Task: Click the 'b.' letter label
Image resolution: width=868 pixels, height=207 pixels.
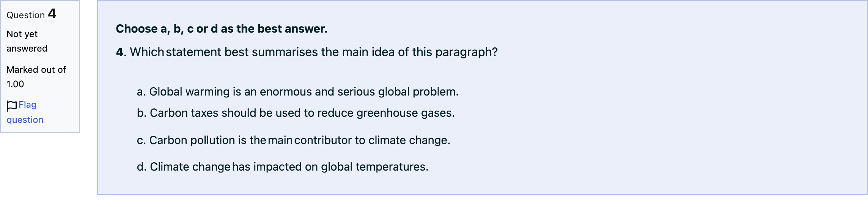Action: click(142, 113)
